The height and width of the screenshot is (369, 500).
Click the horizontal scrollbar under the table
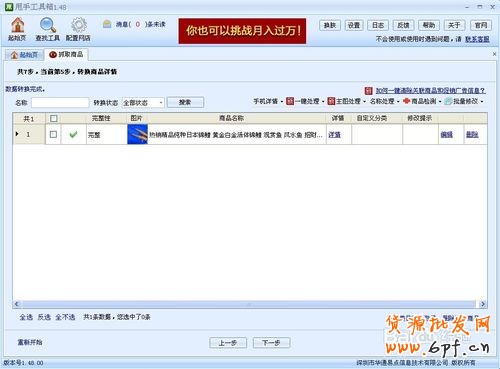250,304
